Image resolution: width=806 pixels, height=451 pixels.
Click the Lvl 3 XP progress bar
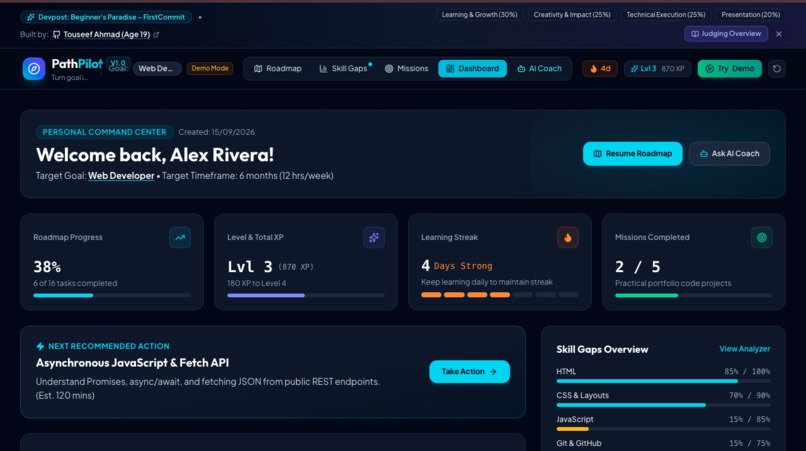(x=306, y=295)
